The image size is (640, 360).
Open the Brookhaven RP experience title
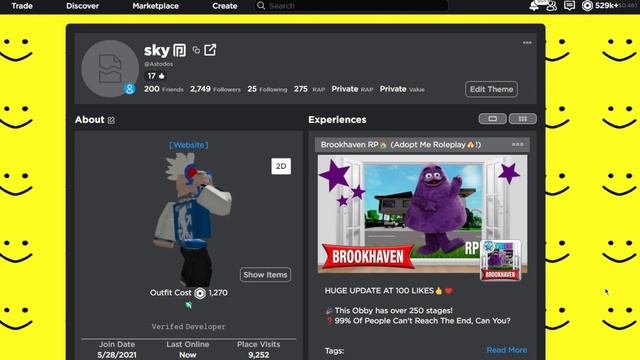(x=401, y=144)
